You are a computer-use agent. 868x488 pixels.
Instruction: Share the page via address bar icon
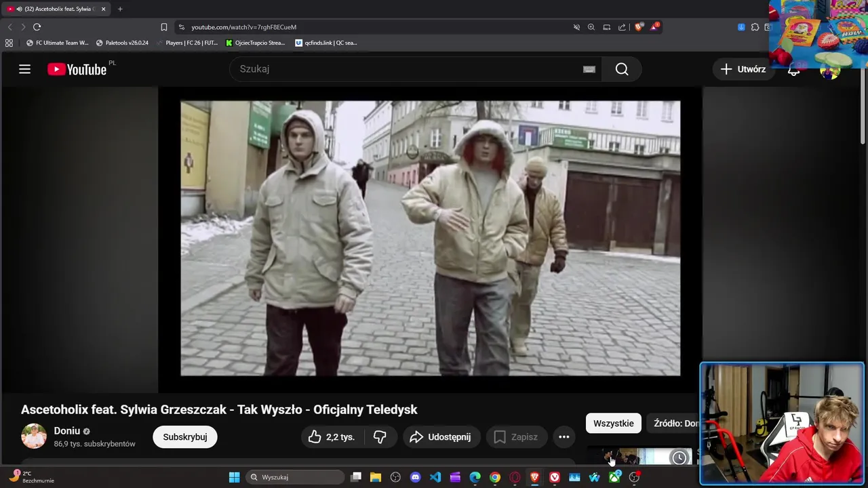tap(622, 27)
